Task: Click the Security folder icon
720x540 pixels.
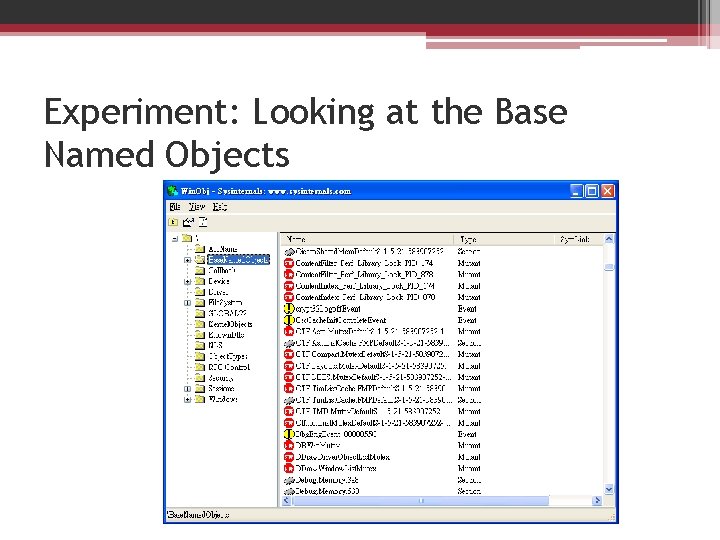Action: [200, 378]
